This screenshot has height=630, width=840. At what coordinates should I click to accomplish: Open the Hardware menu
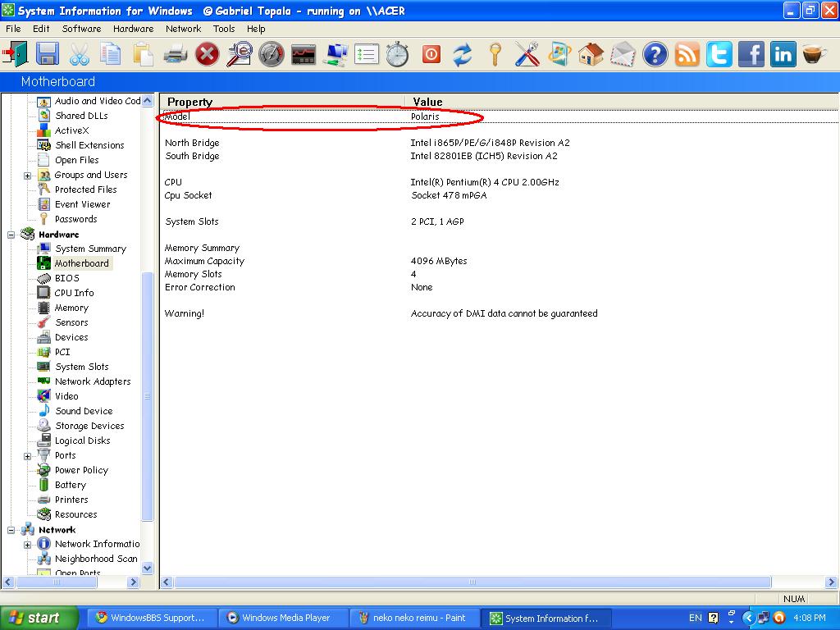point(134,29)
